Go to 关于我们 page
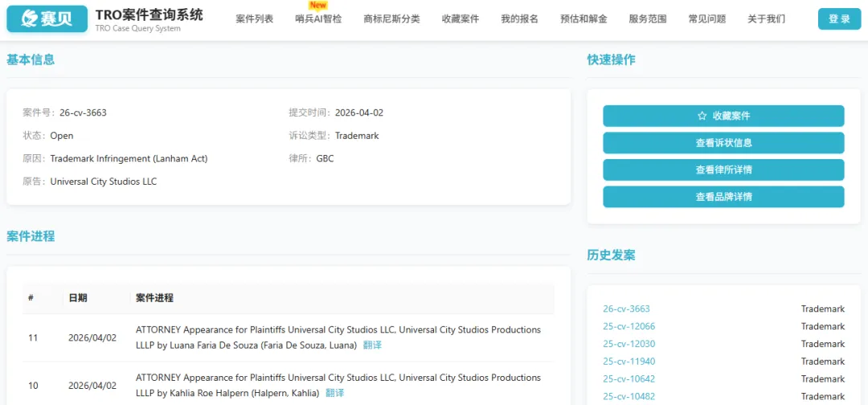The height and width of the screenshot is (405, 868). 766,19
